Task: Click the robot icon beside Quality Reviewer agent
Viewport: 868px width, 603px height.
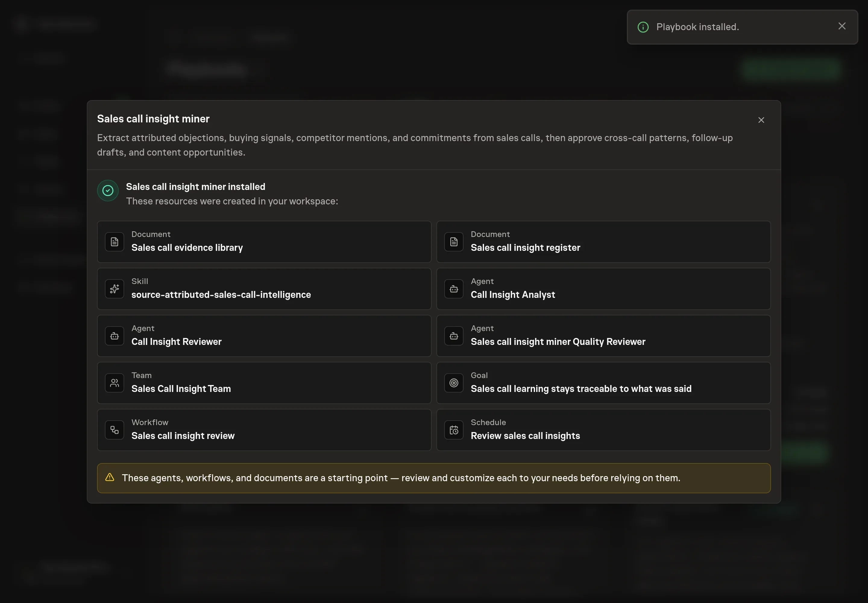Action: click(x=454, y=336)
